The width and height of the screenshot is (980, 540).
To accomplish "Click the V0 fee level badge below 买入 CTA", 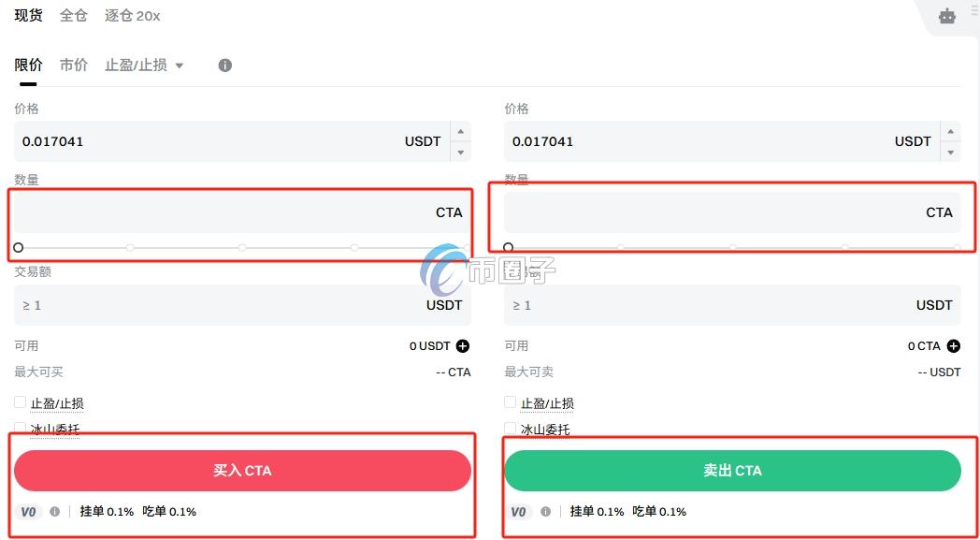I will (27, 512).
